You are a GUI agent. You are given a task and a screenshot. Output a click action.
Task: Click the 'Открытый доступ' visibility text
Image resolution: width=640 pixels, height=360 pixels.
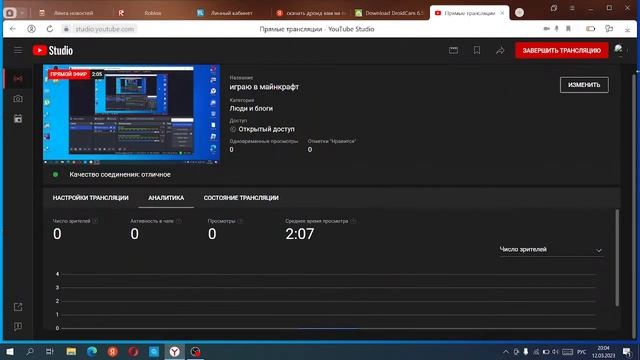(266, 129)
